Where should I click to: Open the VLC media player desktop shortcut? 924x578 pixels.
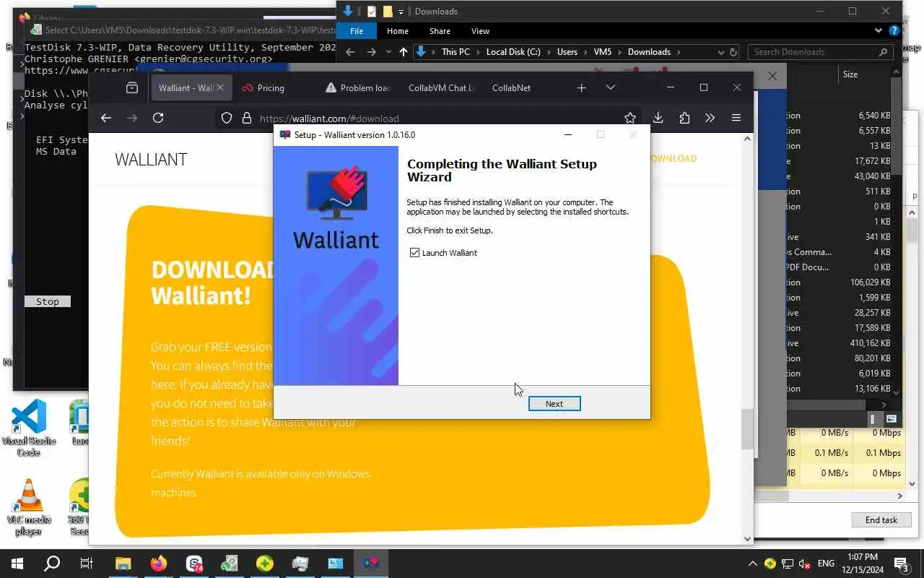click(x=29, y=507)
